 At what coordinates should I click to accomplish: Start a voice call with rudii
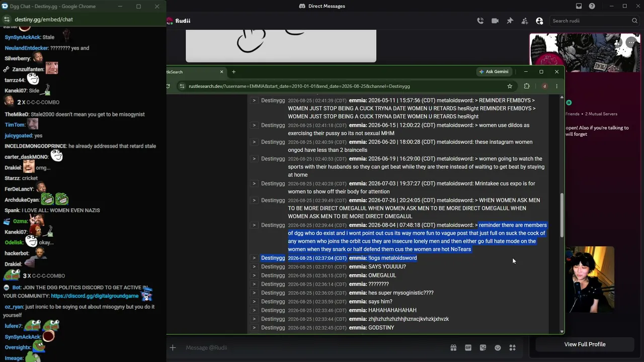point(480,21)
